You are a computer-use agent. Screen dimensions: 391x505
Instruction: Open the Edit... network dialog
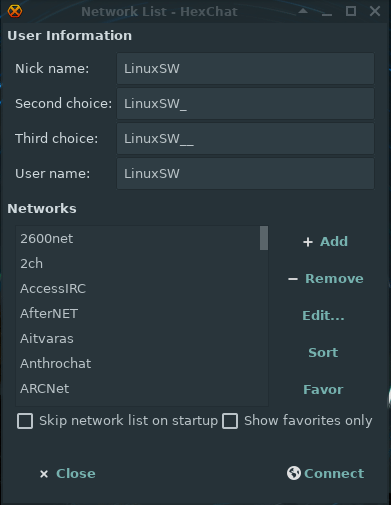pos(323,316)
